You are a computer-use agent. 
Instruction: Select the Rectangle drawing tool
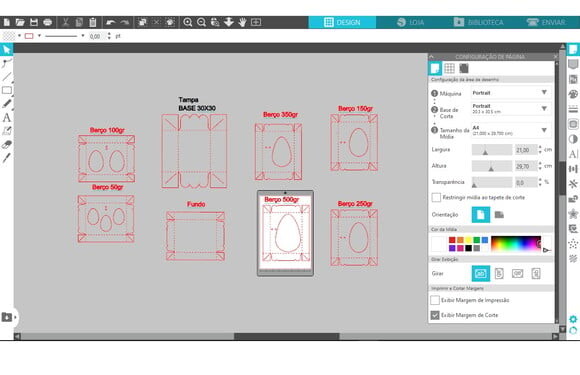(x=7, y=90)
